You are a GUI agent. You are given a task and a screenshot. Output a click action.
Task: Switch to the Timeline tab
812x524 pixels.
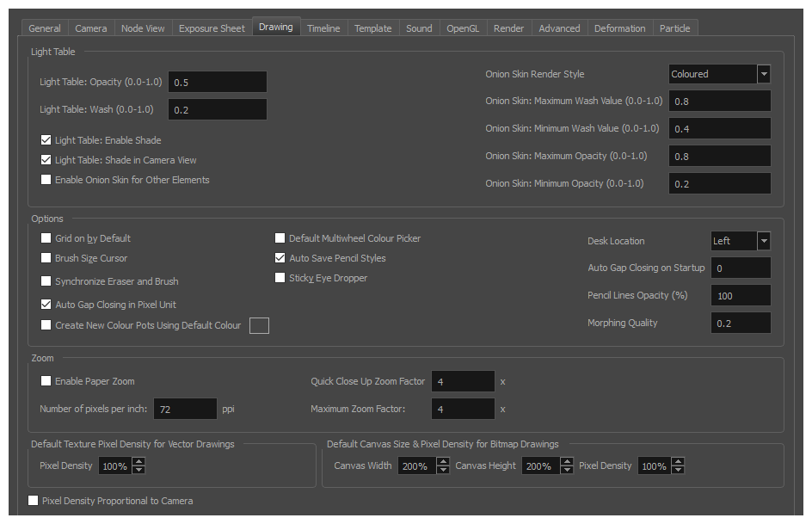(323, 28)
